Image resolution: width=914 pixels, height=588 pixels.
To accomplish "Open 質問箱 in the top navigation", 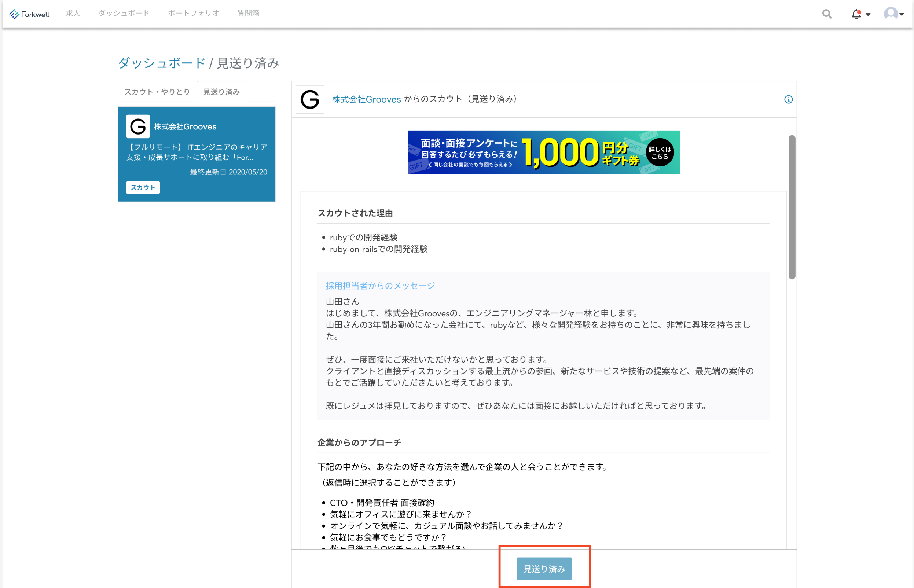I will pyautogui.click(x=248, y=13).
